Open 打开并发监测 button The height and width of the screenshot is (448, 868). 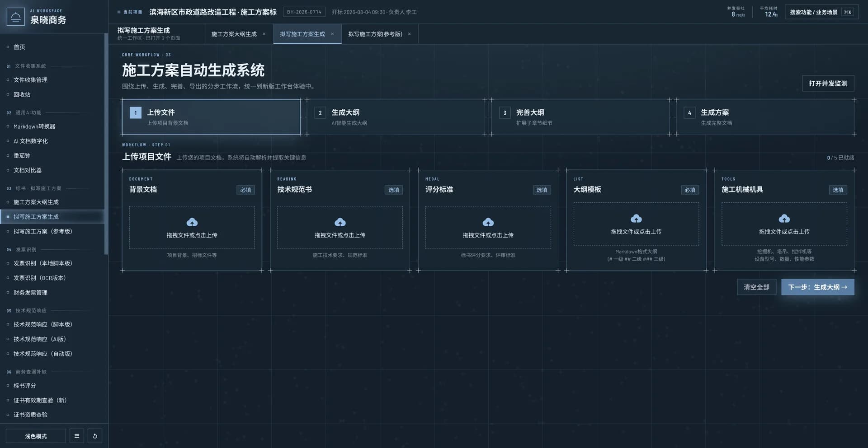click(x=828, y=84)
